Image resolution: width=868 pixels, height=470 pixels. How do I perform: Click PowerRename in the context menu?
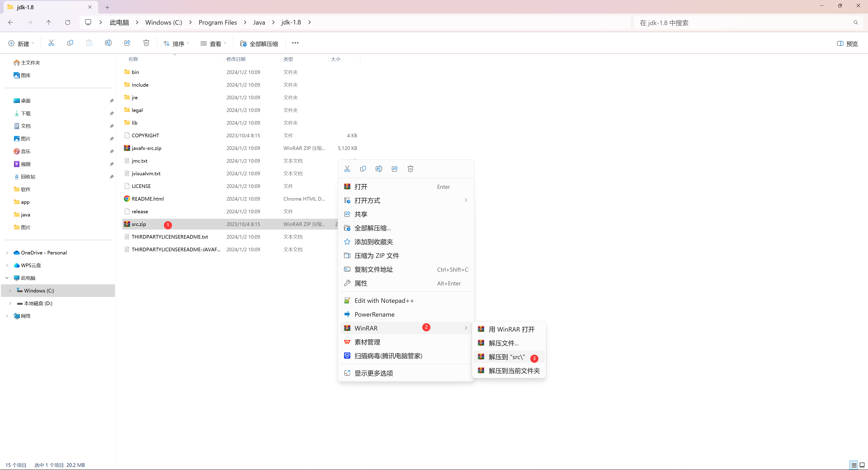point(406,315)
